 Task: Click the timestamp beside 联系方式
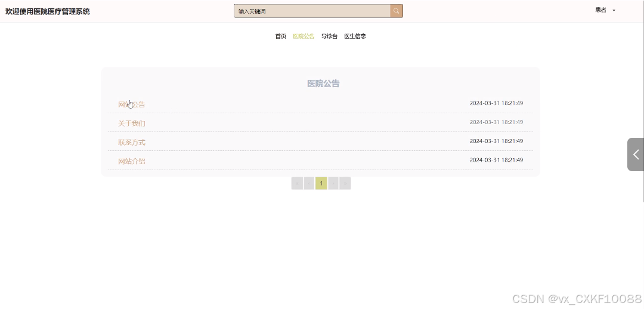pyautogui.click(x=496, y=141)
